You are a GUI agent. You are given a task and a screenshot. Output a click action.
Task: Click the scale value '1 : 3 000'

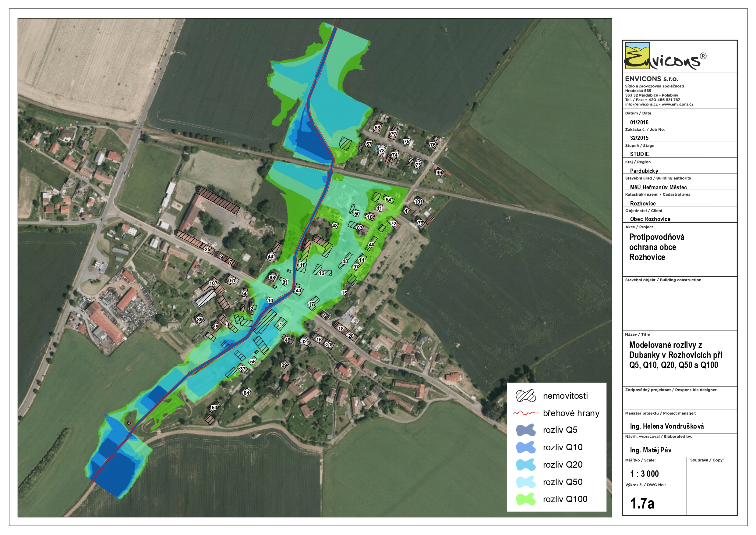[645, 474]
